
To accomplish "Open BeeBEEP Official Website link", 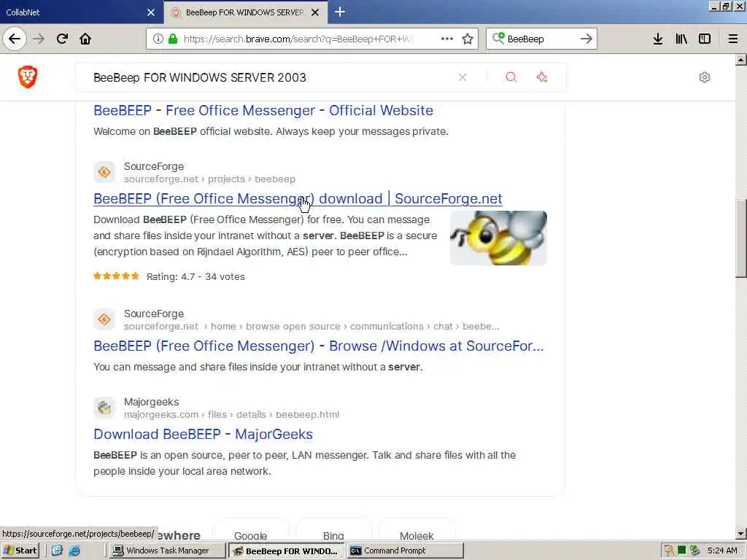I will [263, 111].
